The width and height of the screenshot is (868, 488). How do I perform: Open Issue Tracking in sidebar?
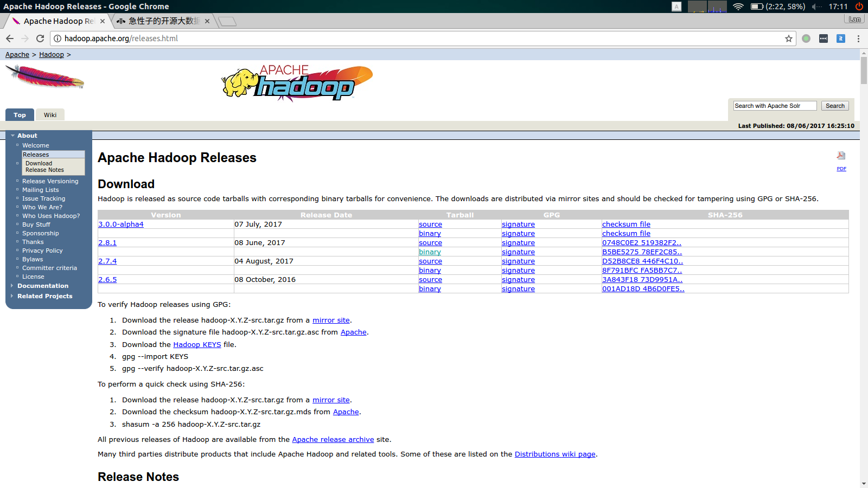[x=43, y=198]
